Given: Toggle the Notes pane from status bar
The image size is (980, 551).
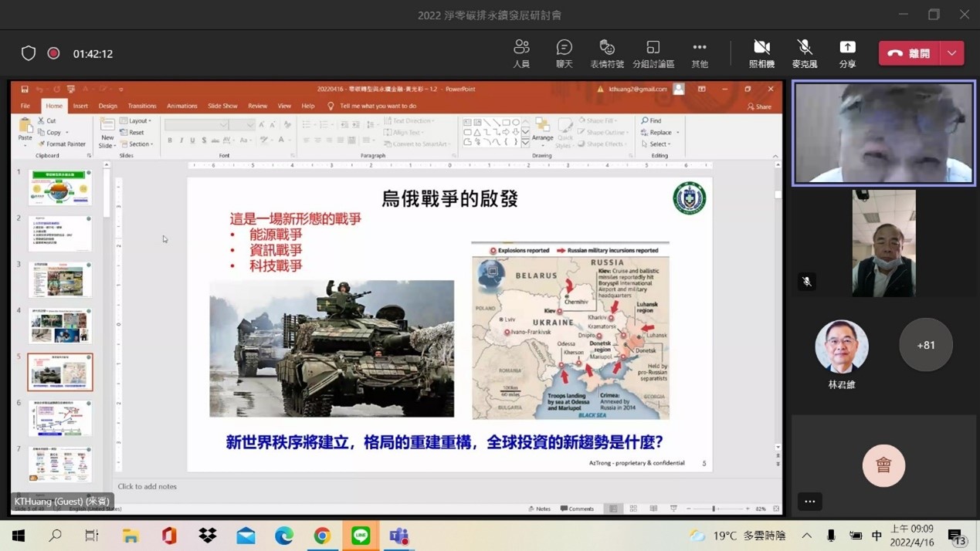Looking at the screenshot, I should tap(540, 509).
